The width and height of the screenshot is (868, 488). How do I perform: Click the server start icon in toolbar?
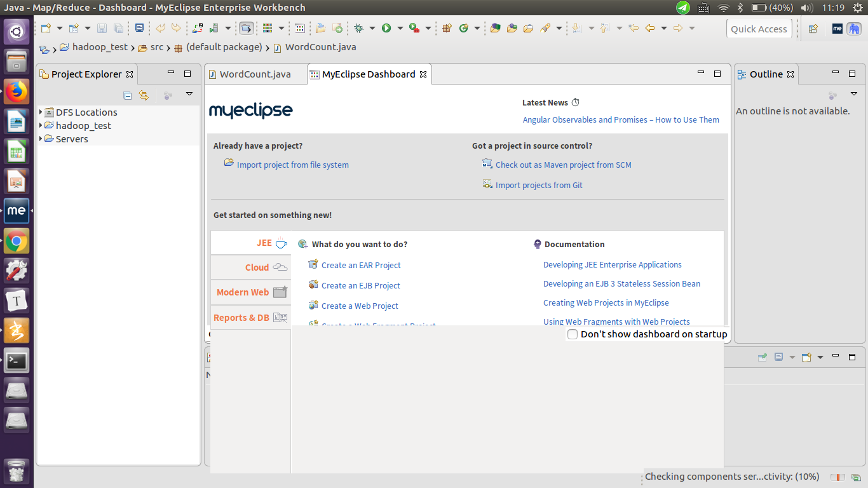214,28
